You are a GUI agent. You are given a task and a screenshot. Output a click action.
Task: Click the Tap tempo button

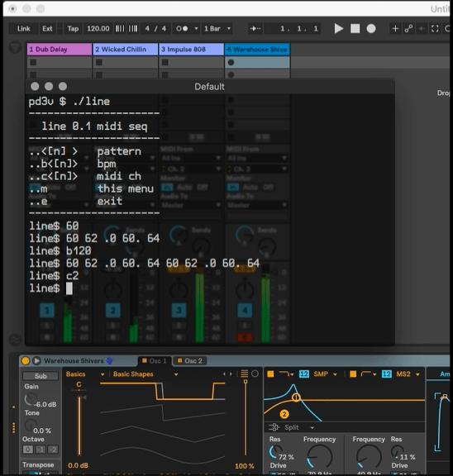pyautogui.click(x=73, y=29)
